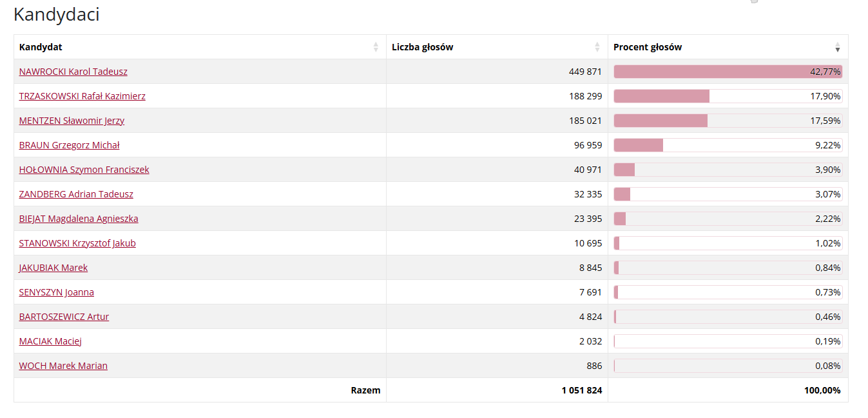Select JAKUBIAK Marek candidate link
Image resolution: width=868 pixels, height=418 pixels.
click(x=53, y=268)
